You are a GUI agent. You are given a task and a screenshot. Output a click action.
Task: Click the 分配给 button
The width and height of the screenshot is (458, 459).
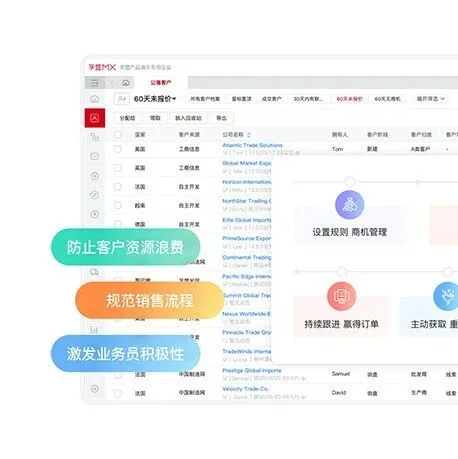127,118
